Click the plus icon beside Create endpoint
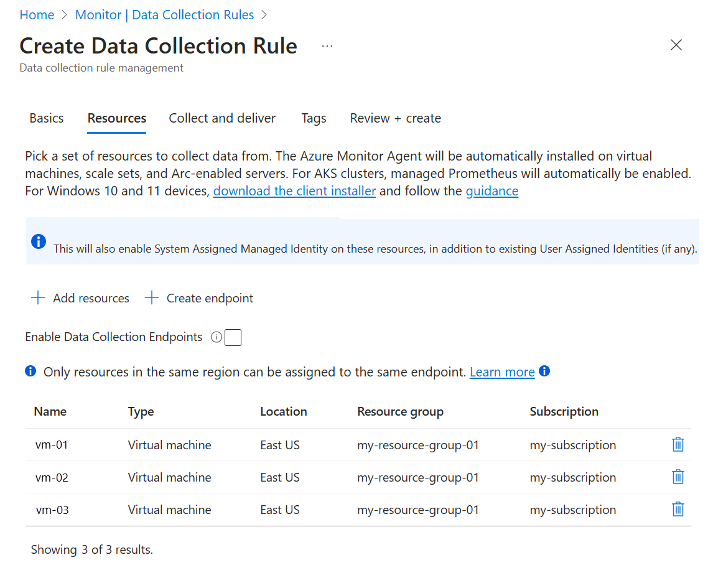The width and height of the screenshot is (708, 588). tap(152, 298)
